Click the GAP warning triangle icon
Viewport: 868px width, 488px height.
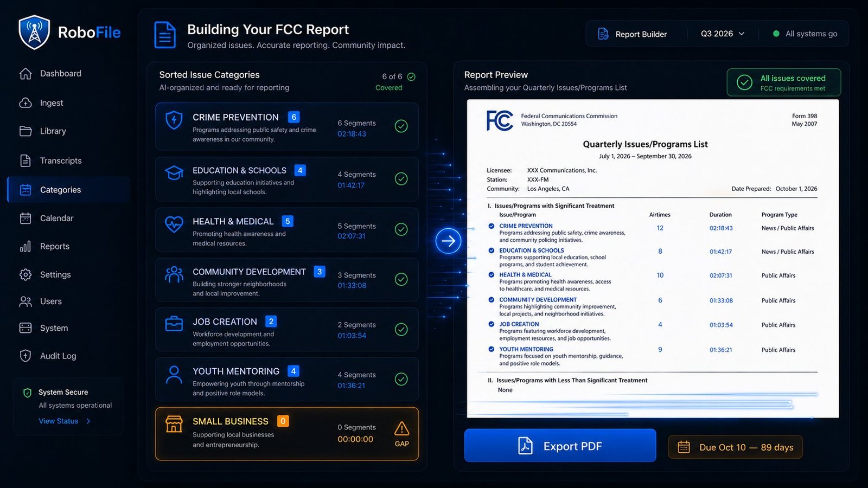pyautogui.click(x=402, y=428)
